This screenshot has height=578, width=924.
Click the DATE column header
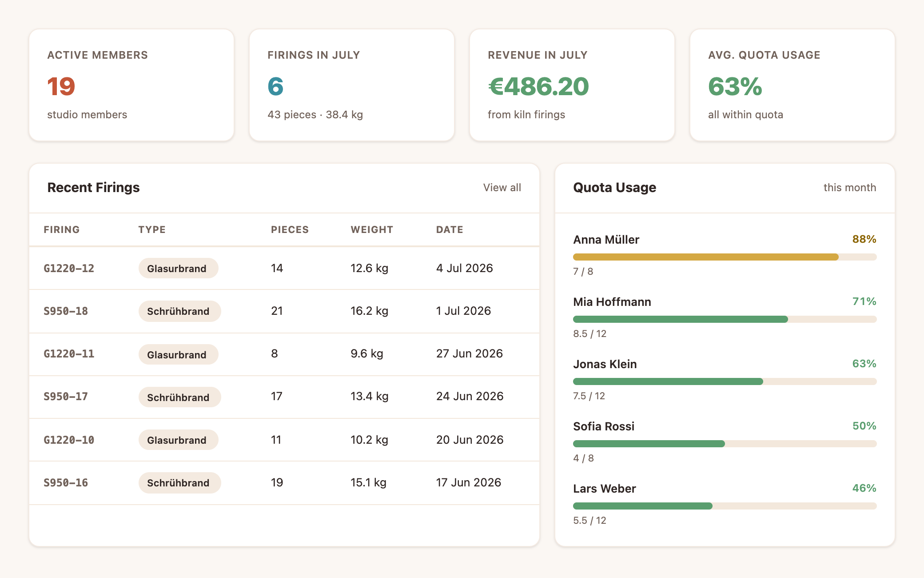[450, 229]
